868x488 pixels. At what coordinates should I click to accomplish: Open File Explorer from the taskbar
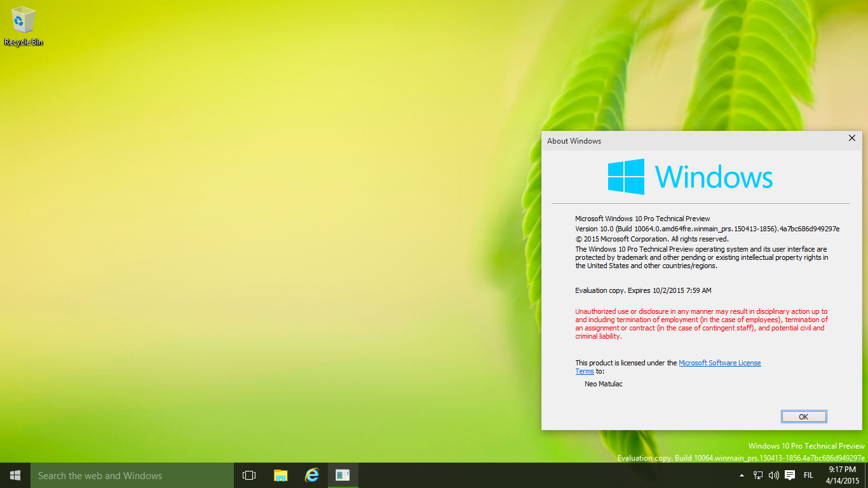tap(280, 475)
